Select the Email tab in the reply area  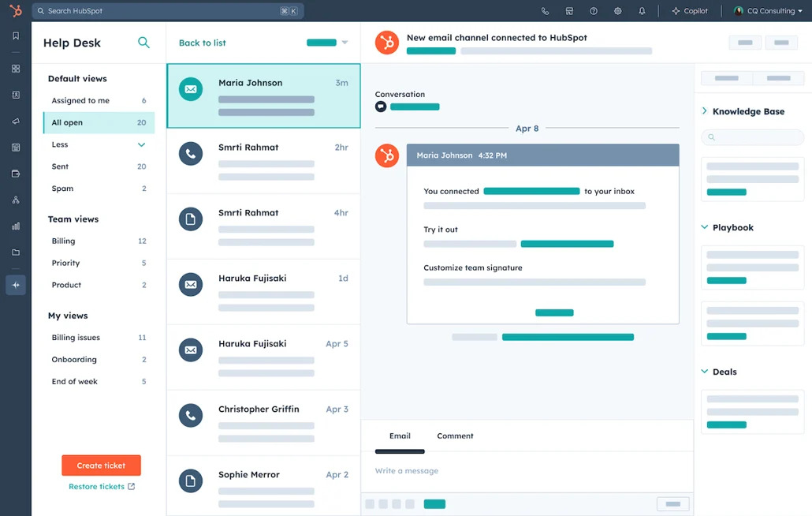(400, 436)
